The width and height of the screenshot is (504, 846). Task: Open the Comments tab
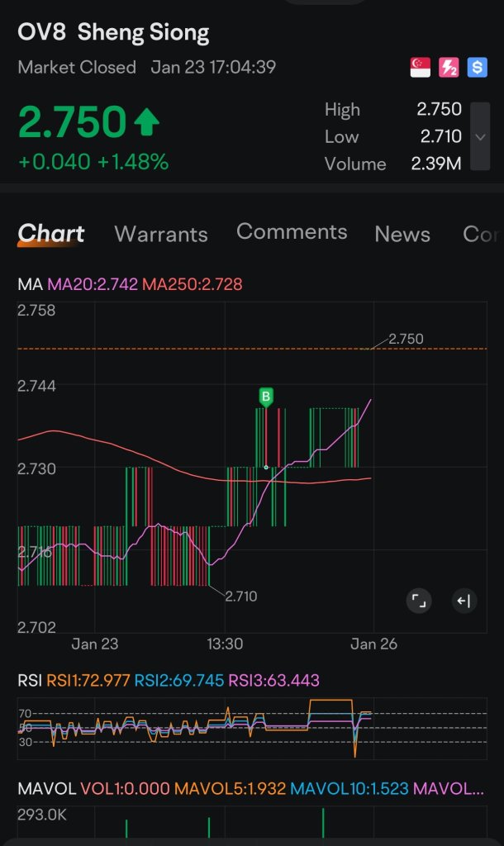[x=292, y=231]
